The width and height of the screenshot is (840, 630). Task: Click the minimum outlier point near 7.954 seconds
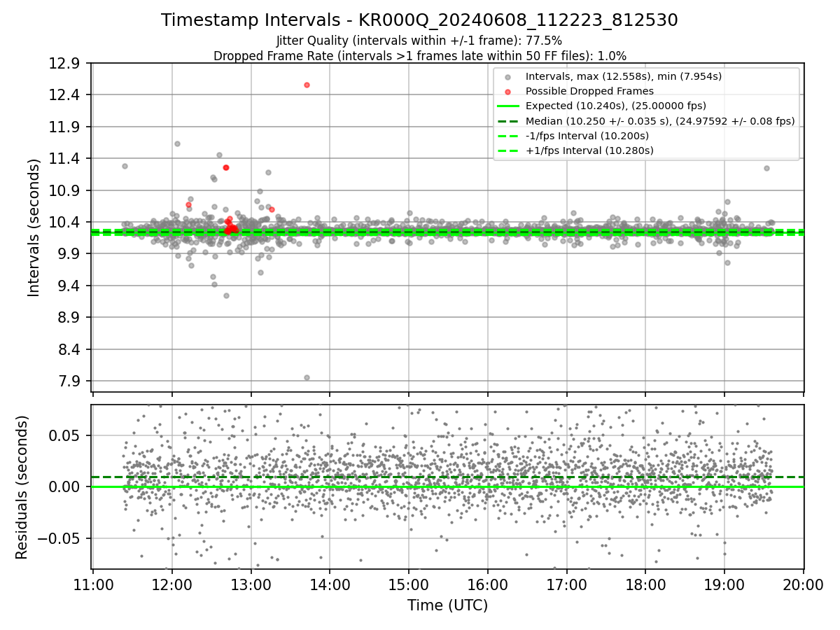(307, 377)
